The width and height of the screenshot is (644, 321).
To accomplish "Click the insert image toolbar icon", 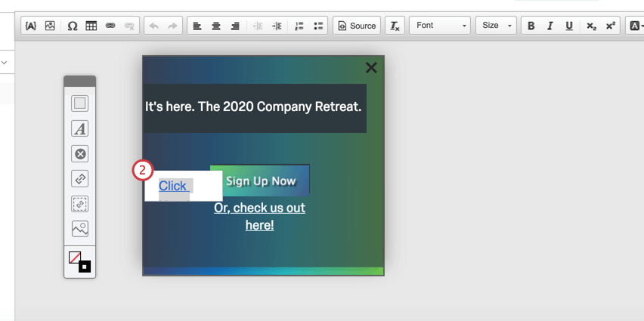I will 50,26.
